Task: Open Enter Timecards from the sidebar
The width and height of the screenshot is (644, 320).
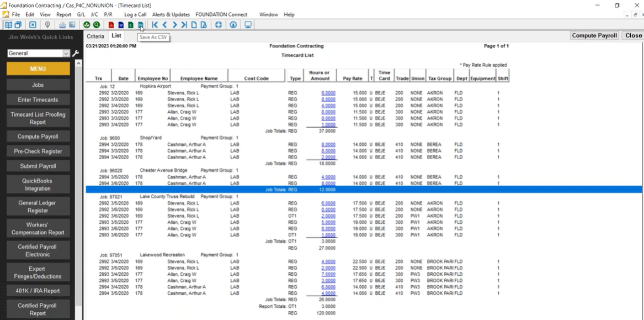Action: (38, 99)
